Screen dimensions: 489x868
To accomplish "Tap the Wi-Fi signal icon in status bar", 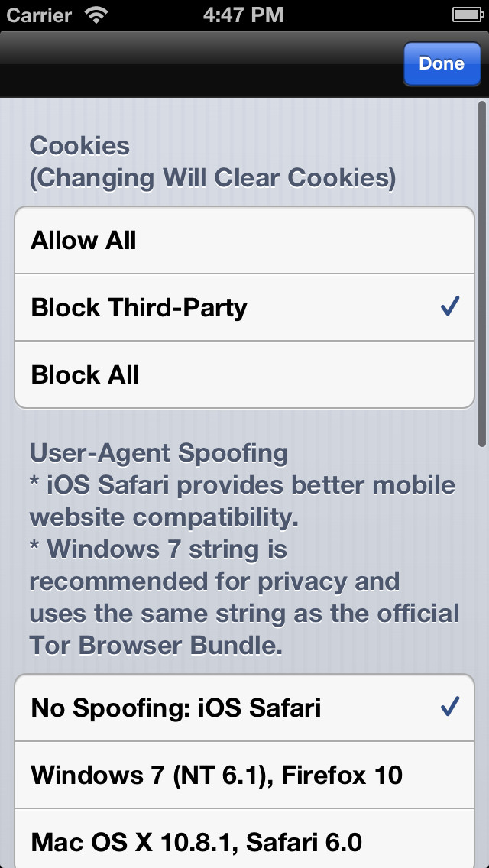I will (97, 15).
